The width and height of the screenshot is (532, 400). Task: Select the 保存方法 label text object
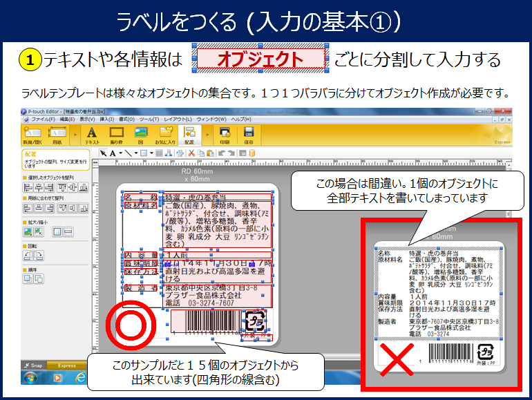tap(141, 272)
